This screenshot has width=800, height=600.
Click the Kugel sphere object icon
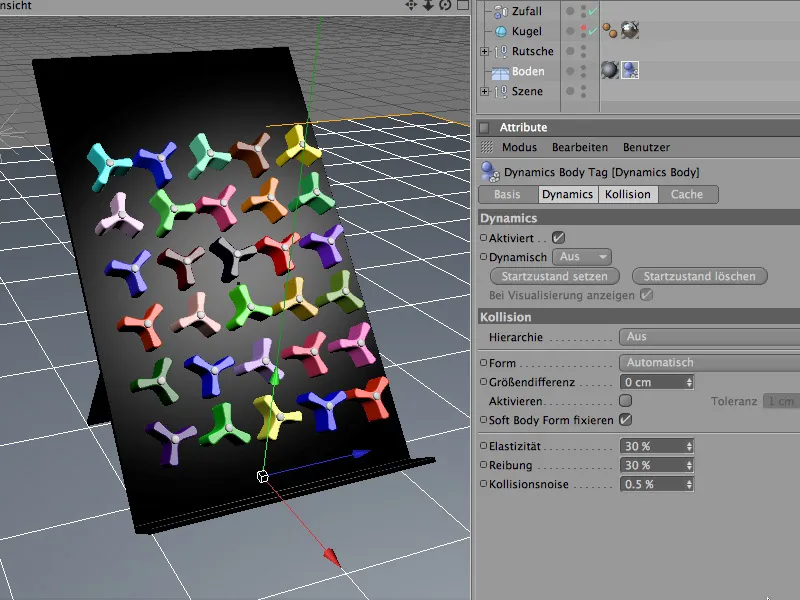(499, 31)
